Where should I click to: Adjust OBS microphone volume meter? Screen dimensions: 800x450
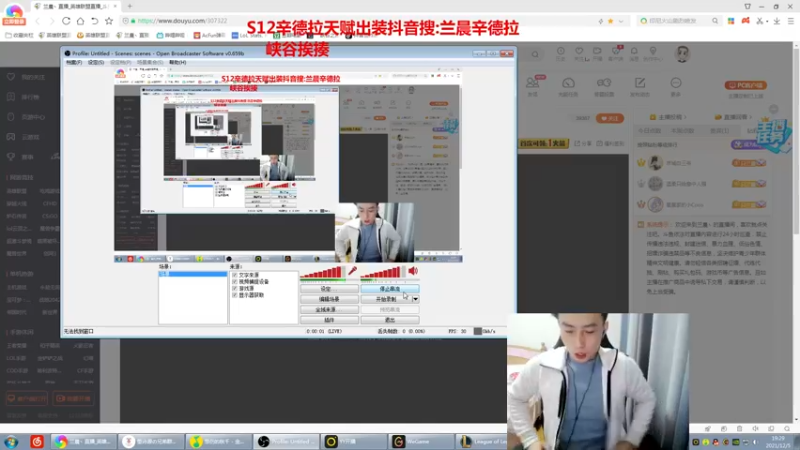point(322,273)
